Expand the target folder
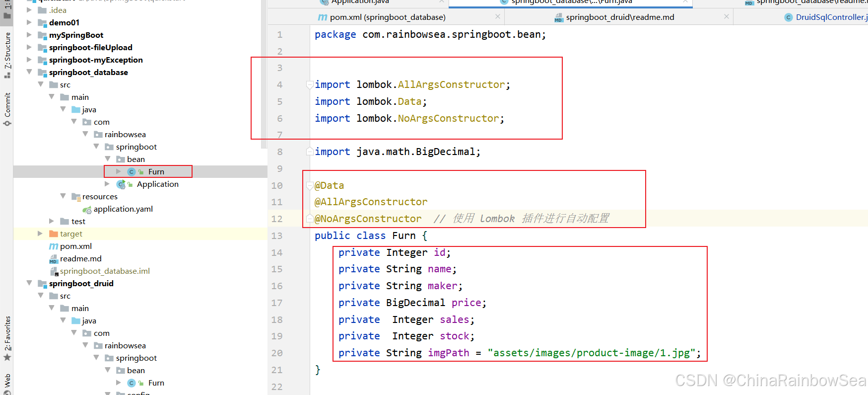868x395 pixels. (40, 234)
